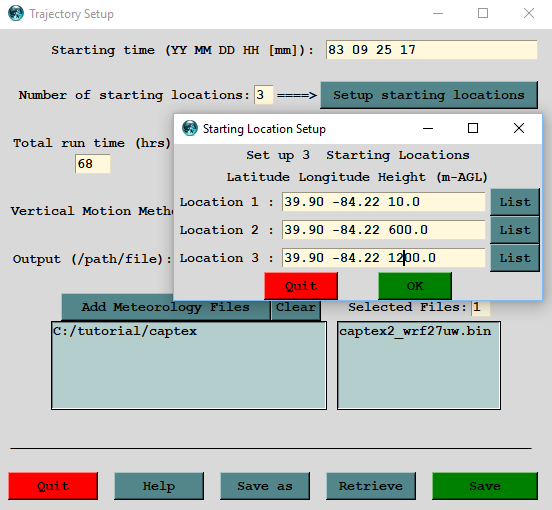This screenshot has height=510, width=552.
Task: Click the Trajectory Setup globe icon
Action: [16, 13]
